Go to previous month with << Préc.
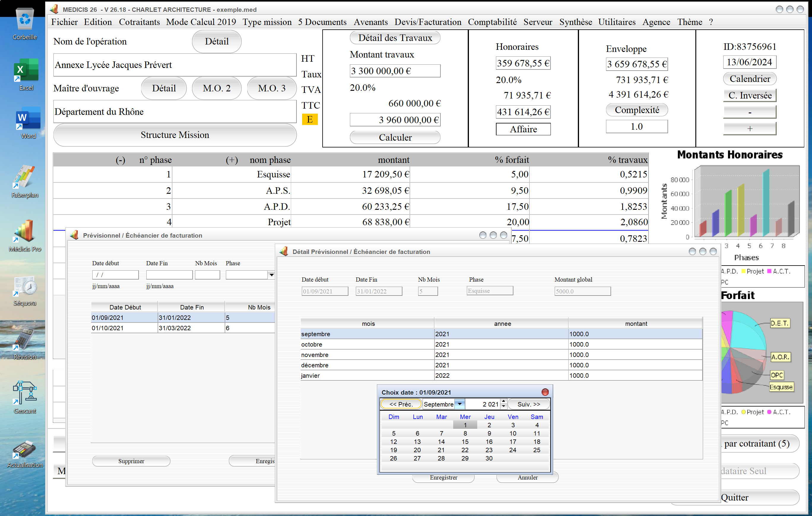 [x=401, y=404]
